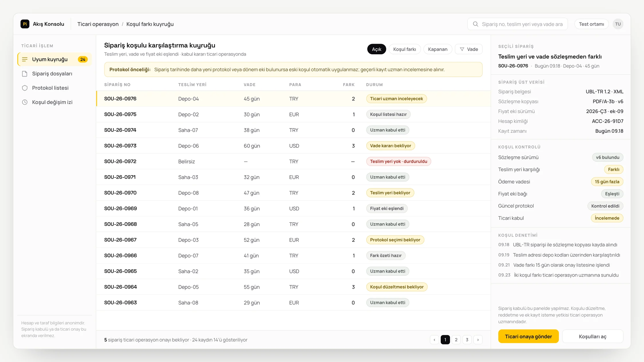Click Protokol seçimi bekliyor status badge
This screenshot has width=644, height=362.
click(x=395, y=240)
